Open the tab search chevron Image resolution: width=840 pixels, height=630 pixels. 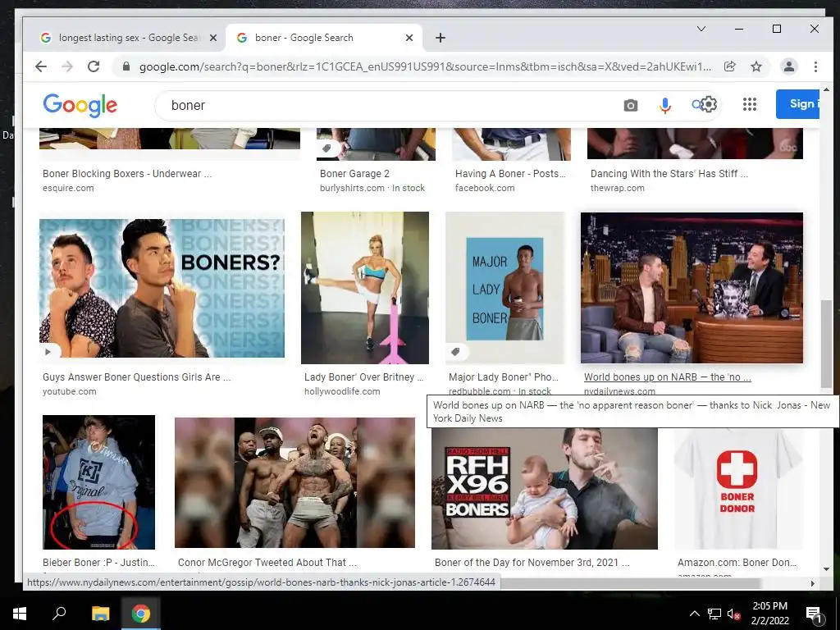pyautogui.click(x=701, y=29)
